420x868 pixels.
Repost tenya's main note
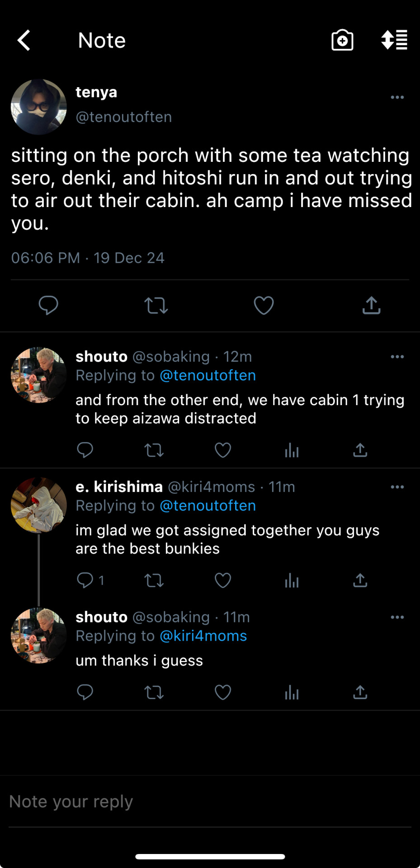pyautogui.click(x=156, y=306)
